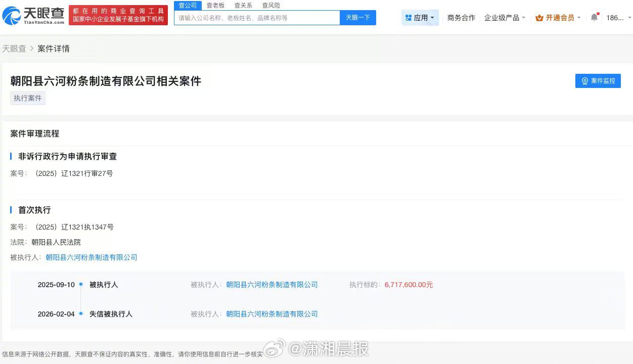Click the red banner 都在用的商业查询工具
The width and height of the screenshot is (633, 364).
point(118,15)
